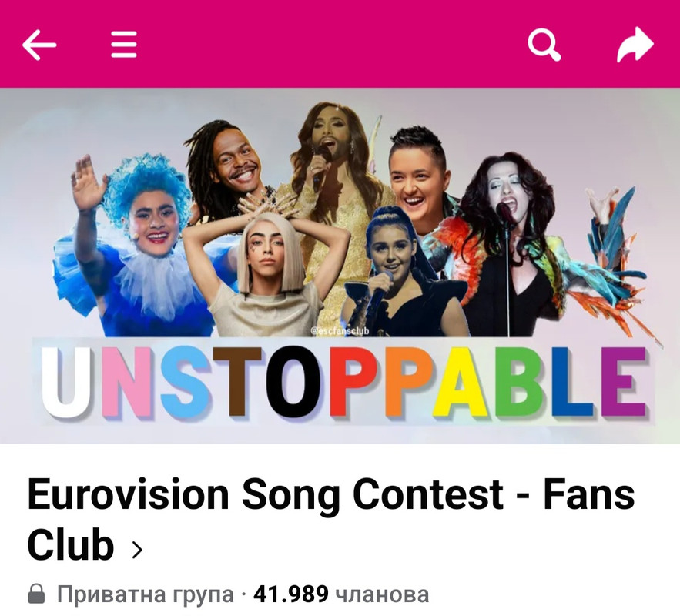Viewport: 680px width, 616px height.
Task: Click the yellow letter A in banner
Action: (461, 382)
